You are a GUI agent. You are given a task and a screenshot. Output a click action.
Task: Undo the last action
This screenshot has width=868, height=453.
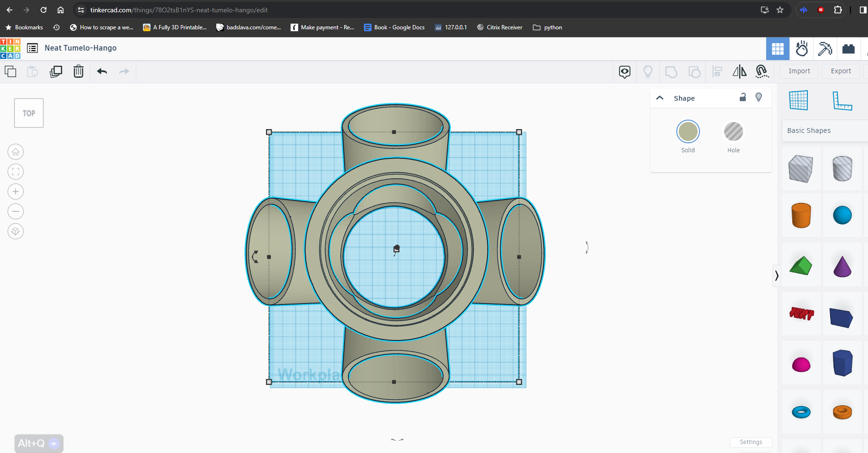tap(102, 71)
